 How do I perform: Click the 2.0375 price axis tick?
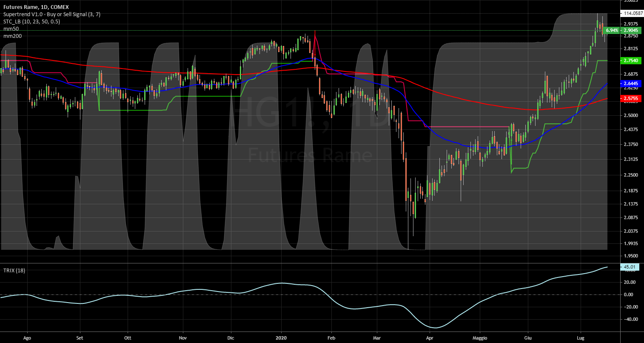coord(631,231)
